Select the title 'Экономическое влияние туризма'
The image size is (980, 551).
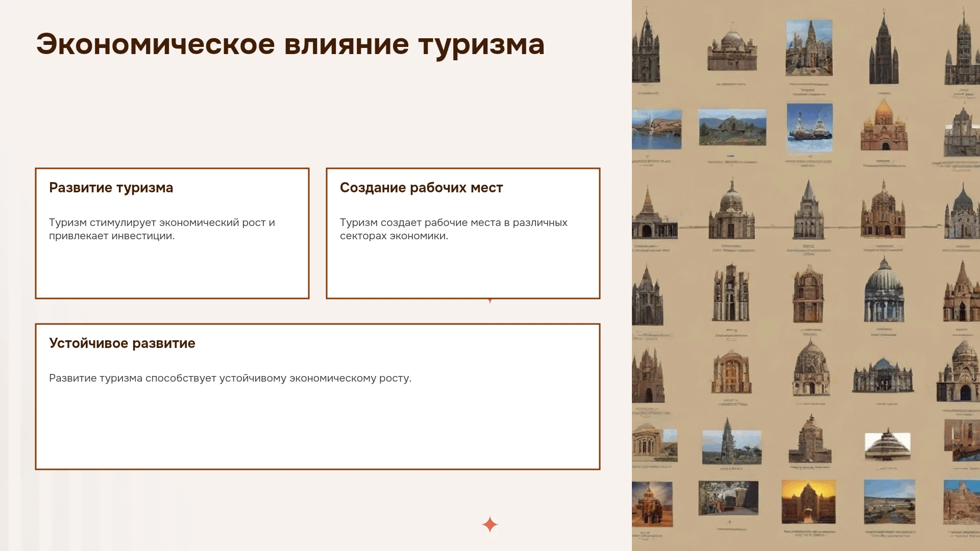(x=290, y=44)
